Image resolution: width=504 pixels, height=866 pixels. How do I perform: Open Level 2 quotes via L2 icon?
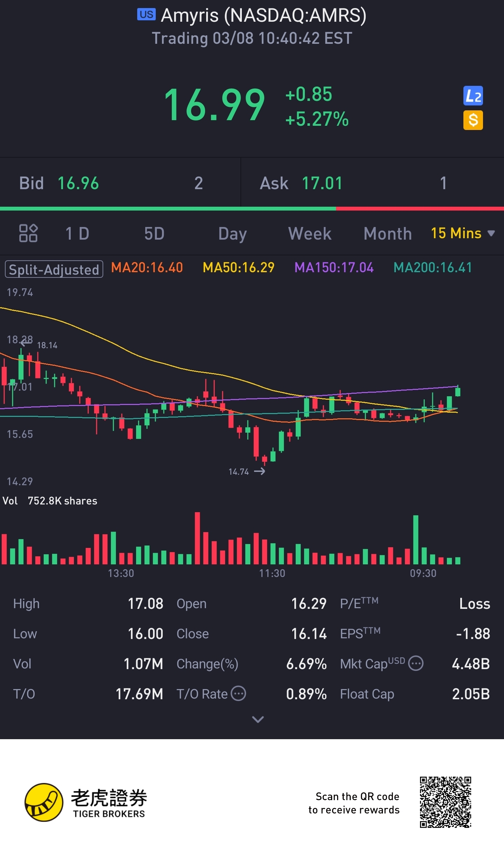pos(473,96)
